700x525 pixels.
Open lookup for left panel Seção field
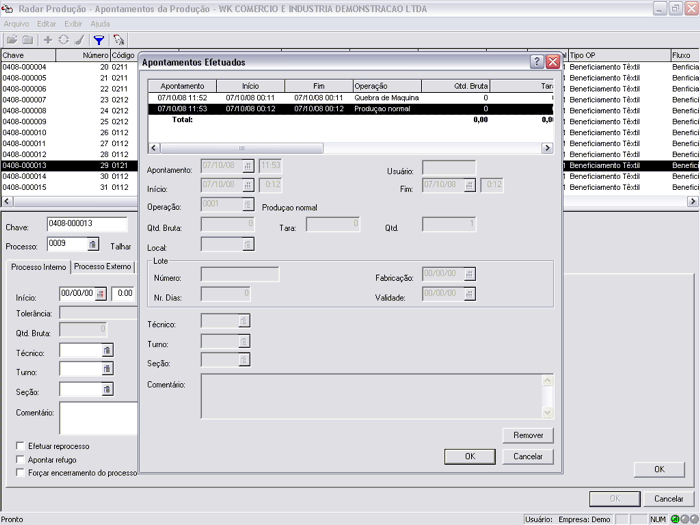108,390
